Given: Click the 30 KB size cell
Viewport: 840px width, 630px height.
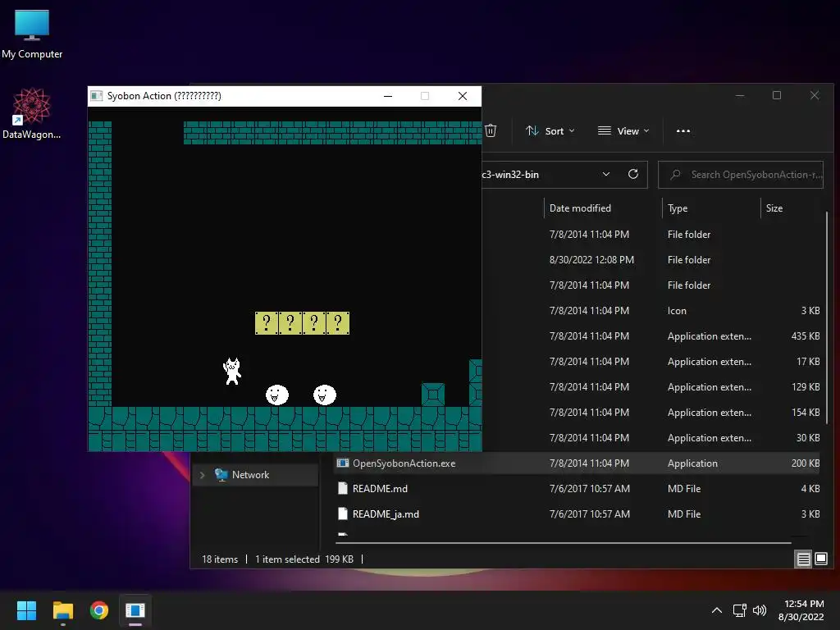Looking at the screenshot, I should 808,438.
